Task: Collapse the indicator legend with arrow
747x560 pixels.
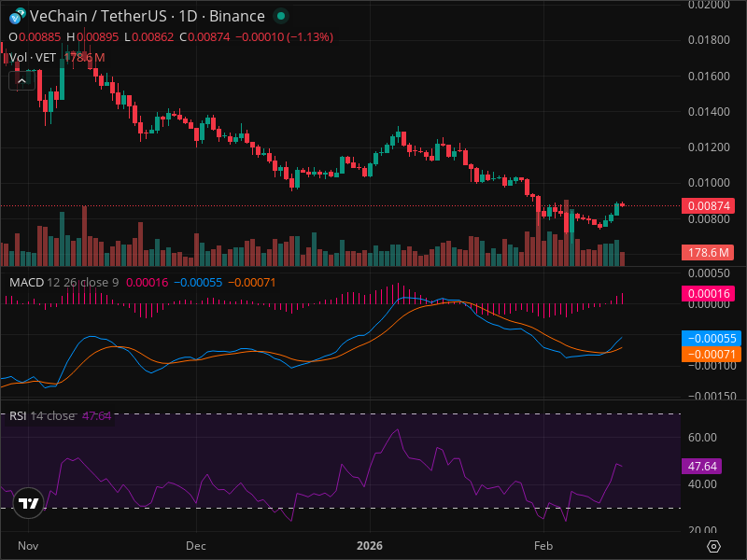Action: [x=21, y=81]
